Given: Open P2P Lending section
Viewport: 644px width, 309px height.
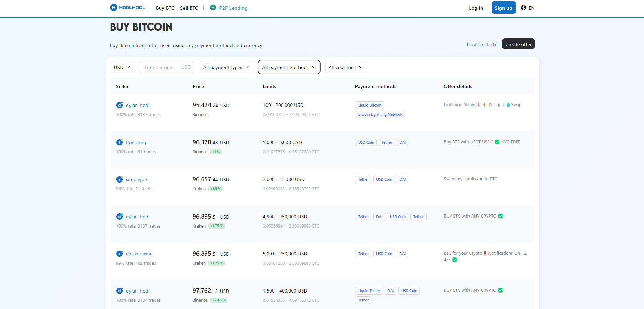Looking at the screenshot, I should point(233,8).
